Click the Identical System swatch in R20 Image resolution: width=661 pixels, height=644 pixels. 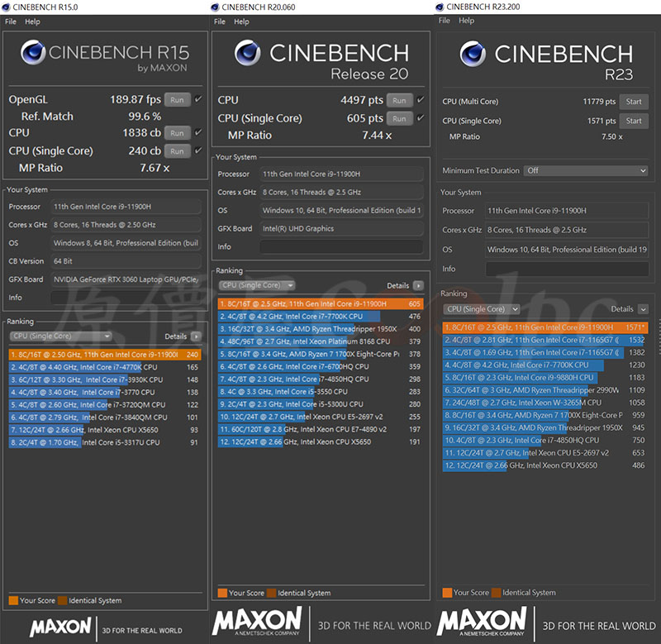pyautogui.click(x=272, y=593)
